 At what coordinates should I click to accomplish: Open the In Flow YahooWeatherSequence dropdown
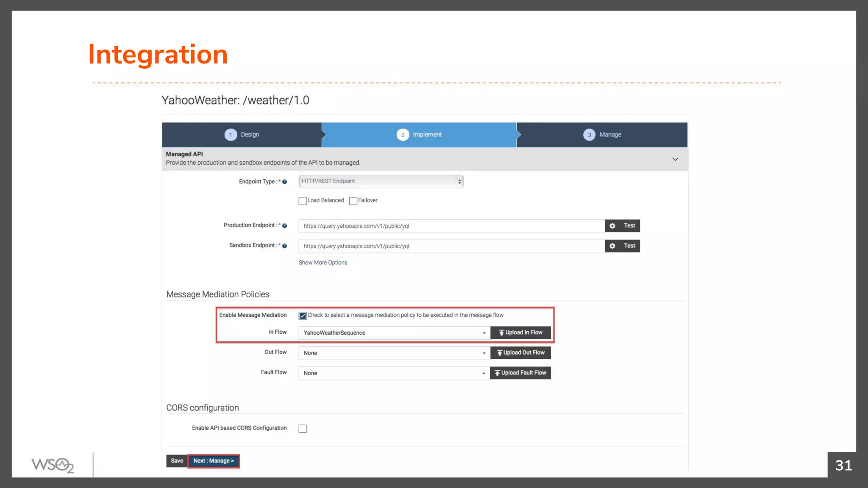(x=394, y=333)
